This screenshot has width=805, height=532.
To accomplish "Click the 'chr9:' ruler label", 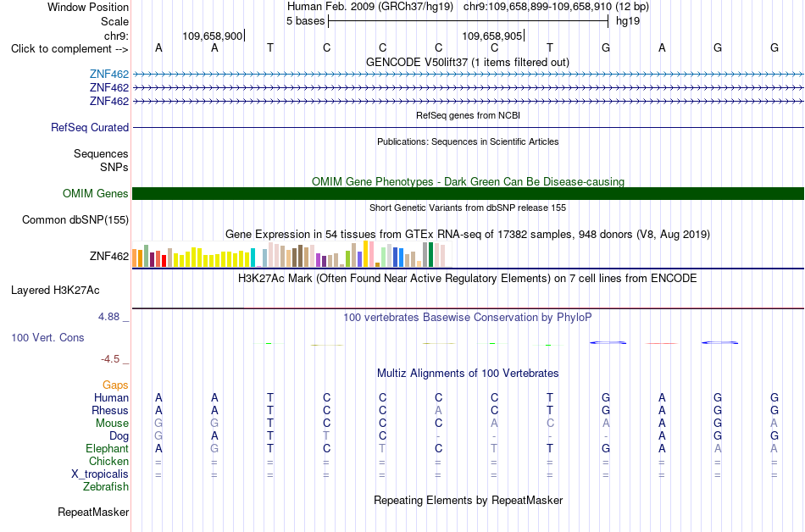I will tap(116, 36).
